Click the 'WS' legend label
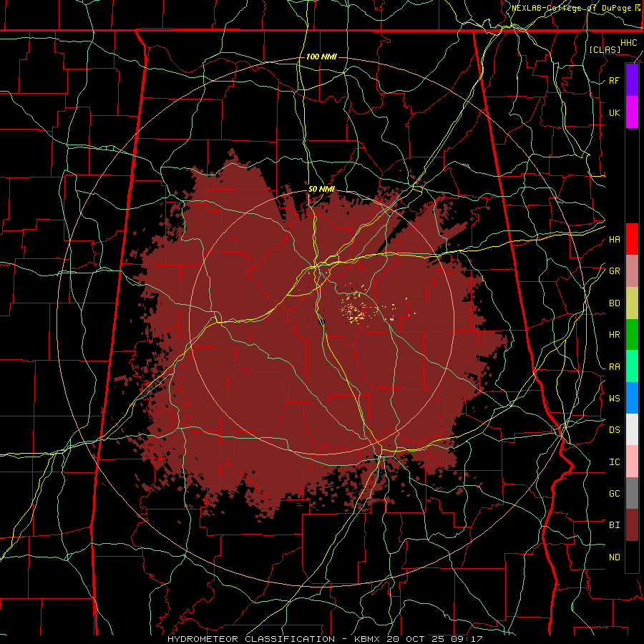 tap(614, 399)
